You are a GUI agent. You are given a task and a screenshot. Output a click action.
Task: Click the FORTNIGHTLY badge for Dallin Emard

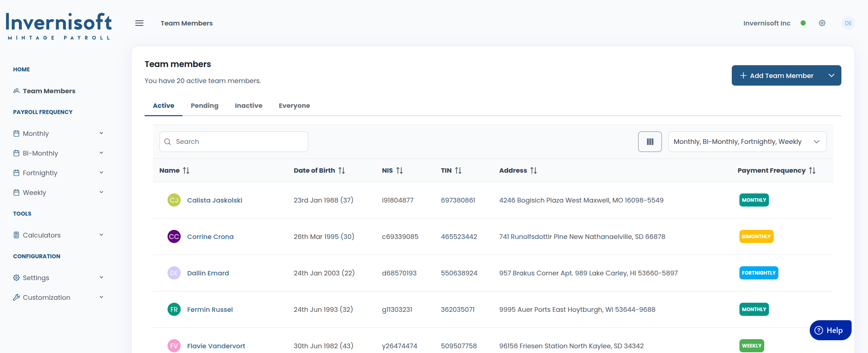coord(758,273)
